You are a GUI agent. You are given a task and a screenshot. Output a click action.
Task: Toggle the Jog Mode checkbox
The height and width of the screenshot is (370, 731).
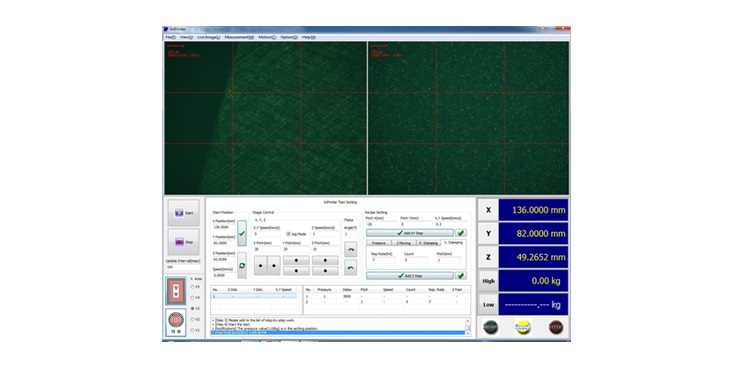click(288, 234)
